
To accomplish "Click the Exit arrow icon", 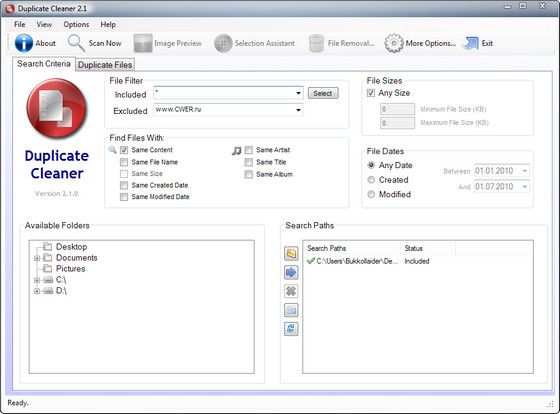I will 471,43.
